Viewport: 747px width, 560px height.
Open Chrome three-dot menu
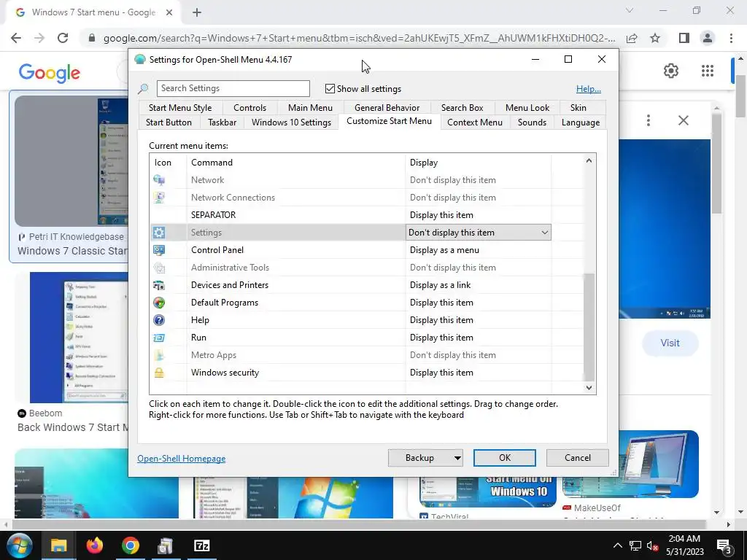click(x=731, y=38)
